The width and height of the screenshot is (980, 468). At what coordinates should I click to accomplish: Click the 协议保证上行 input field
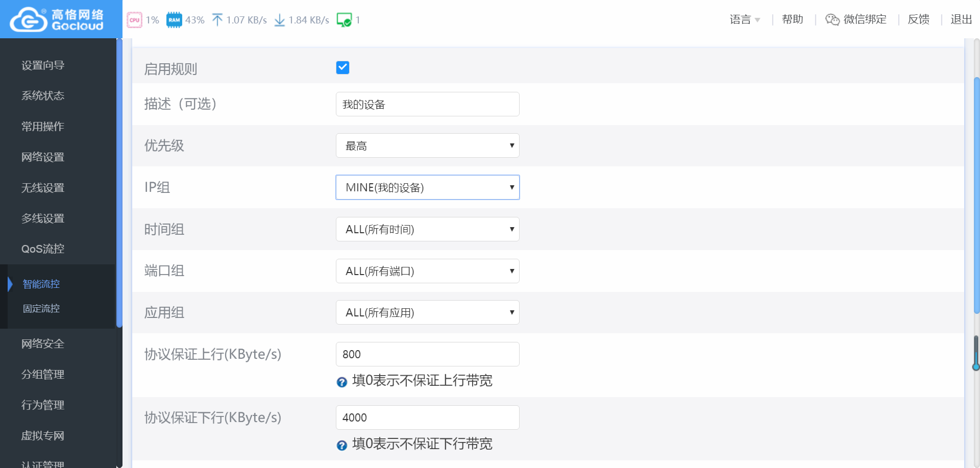tap(428, 354)
